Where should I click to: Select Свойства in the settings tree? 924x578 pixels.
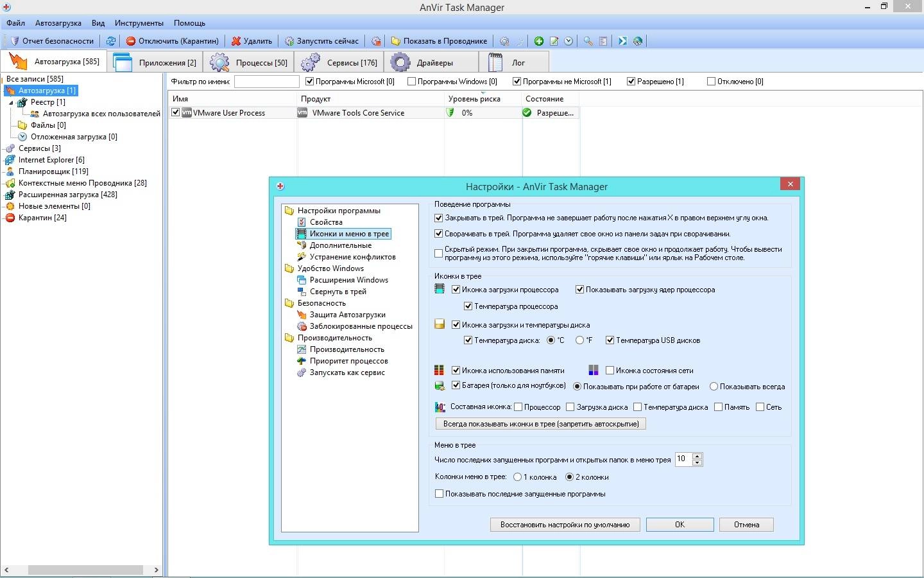tap(326, 222)
